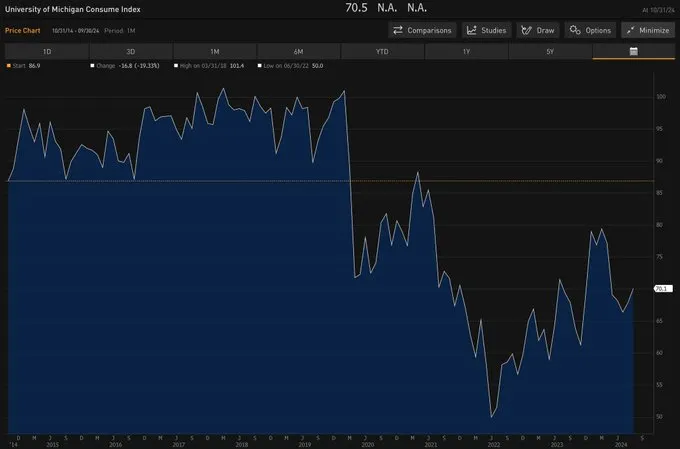Open chart Options

[x=590, y=30]
